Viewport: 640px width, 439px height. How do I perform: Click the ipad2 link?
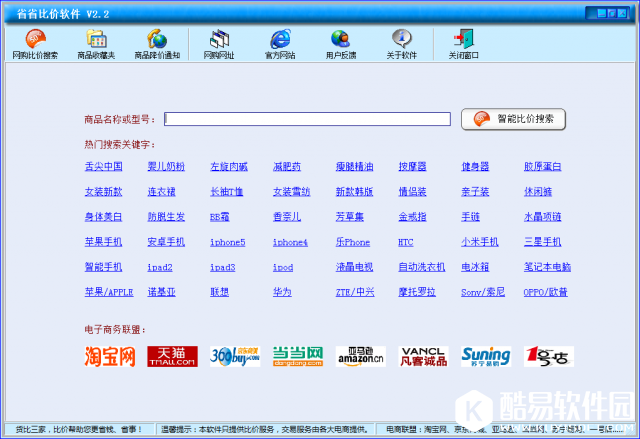point(160,268)
